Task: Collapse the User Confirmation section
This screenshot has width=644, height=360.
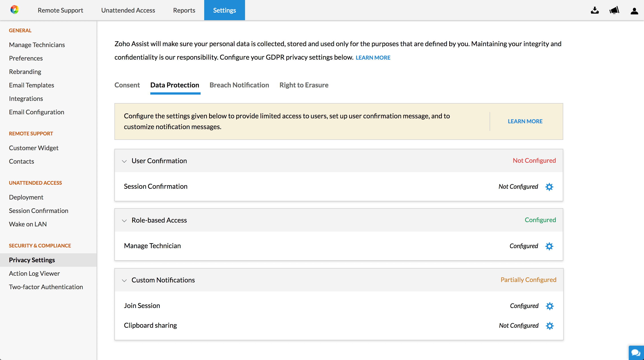Action: 124,161
